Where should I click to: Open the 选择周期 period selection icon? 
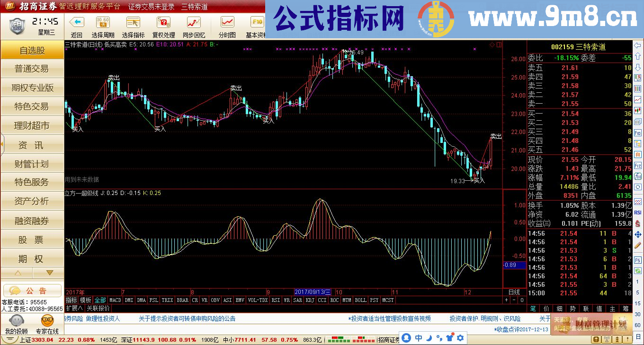pyautogui.click(x=102, y=22)
